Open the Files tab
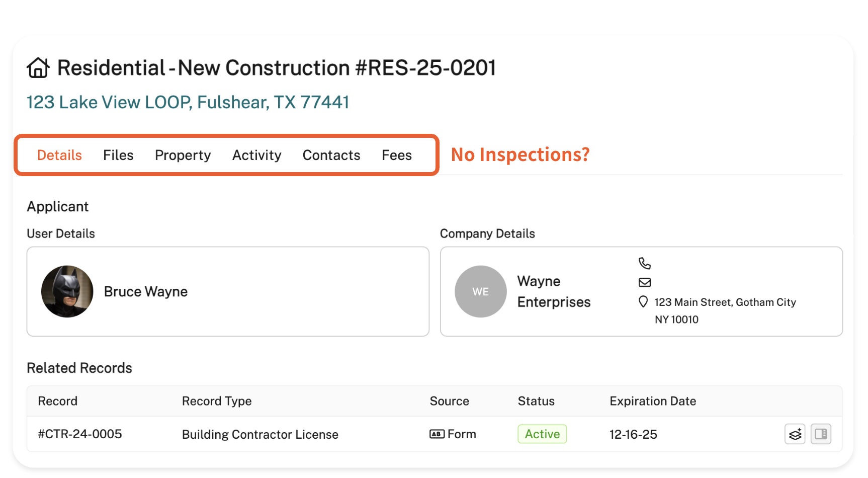The height and width of the screenshot is (478, 868). (x=118, y=155)
